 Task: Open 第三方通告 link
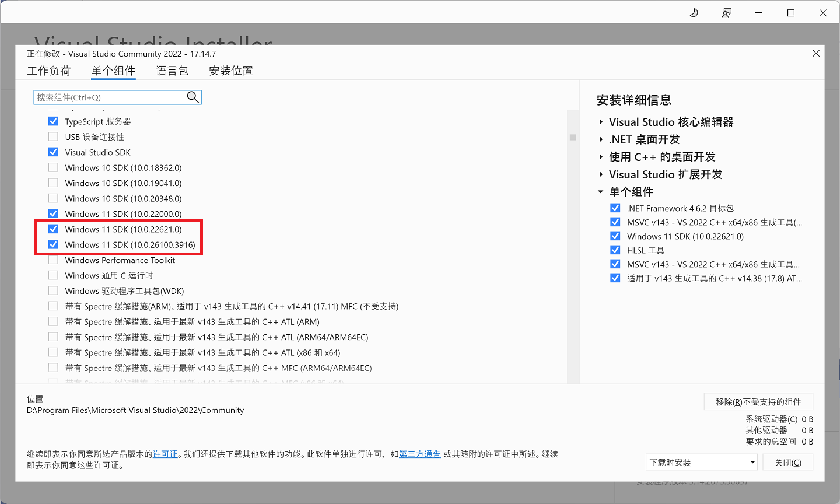[x=420, y=454]
